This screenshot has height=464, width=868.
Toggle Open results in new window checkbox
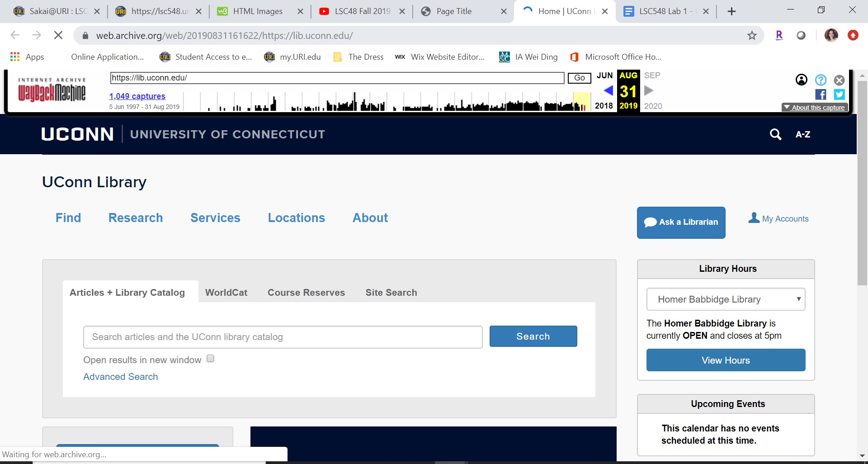point(210,359)
